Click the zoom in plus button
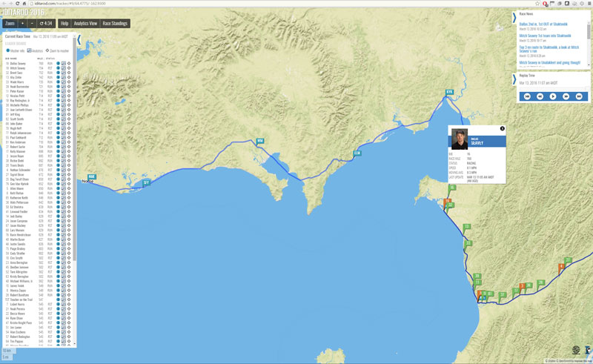Screen dimensions: 593x364 [22, 24]
